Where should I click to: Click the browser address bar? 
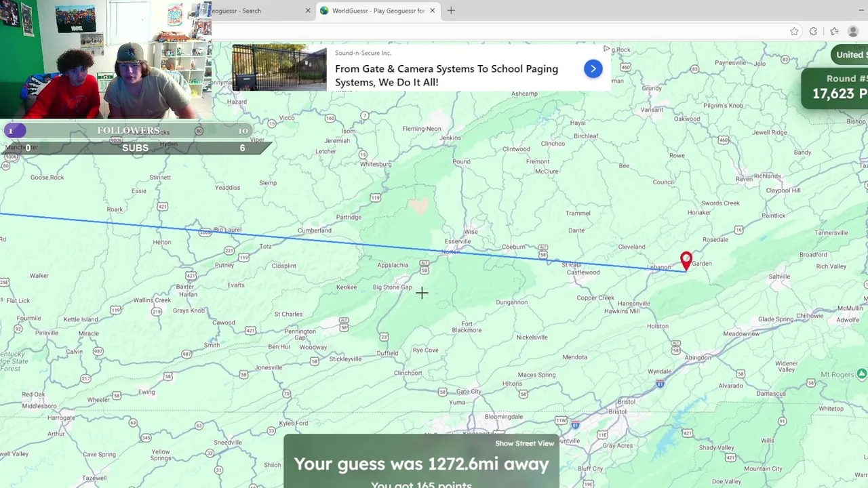click(x=498, y=31)
